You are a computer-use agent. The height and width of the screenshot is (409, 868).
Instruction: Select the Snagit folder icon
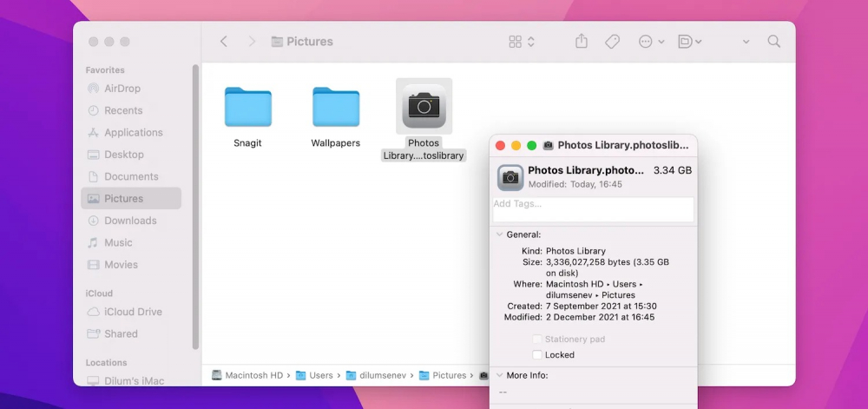coord(248,107)
